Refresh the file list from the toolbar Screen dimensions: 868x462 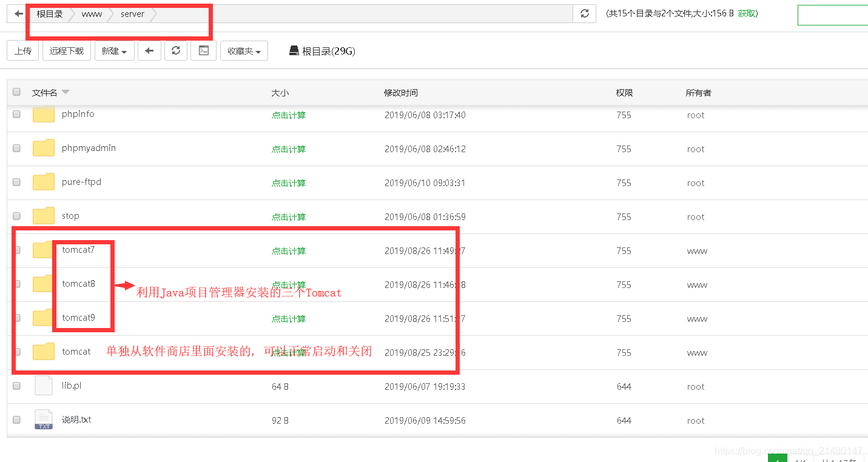pos(176,51)
